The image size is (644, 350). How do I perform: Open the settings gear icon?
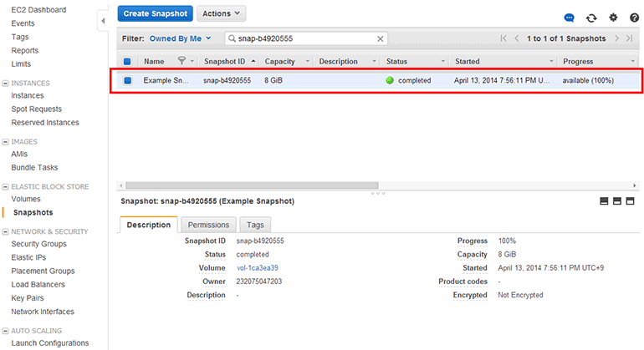pyautogui.click(x=613, y=17)
